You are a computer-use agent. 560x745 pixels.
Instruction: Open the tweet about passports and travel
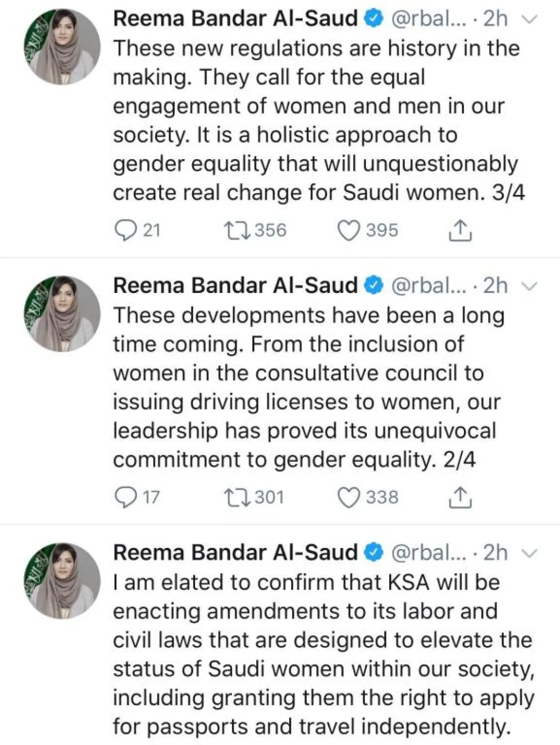tap(322, 654)
